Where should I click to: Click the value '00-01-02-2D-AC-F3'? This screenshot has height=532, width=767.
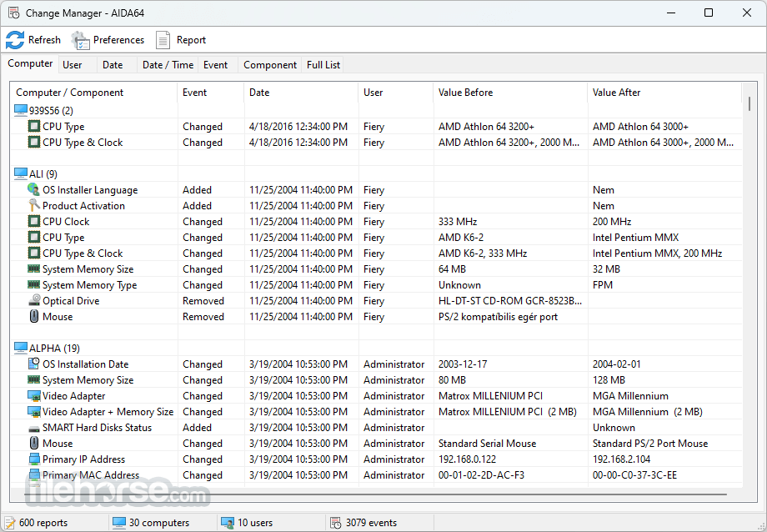481,475
